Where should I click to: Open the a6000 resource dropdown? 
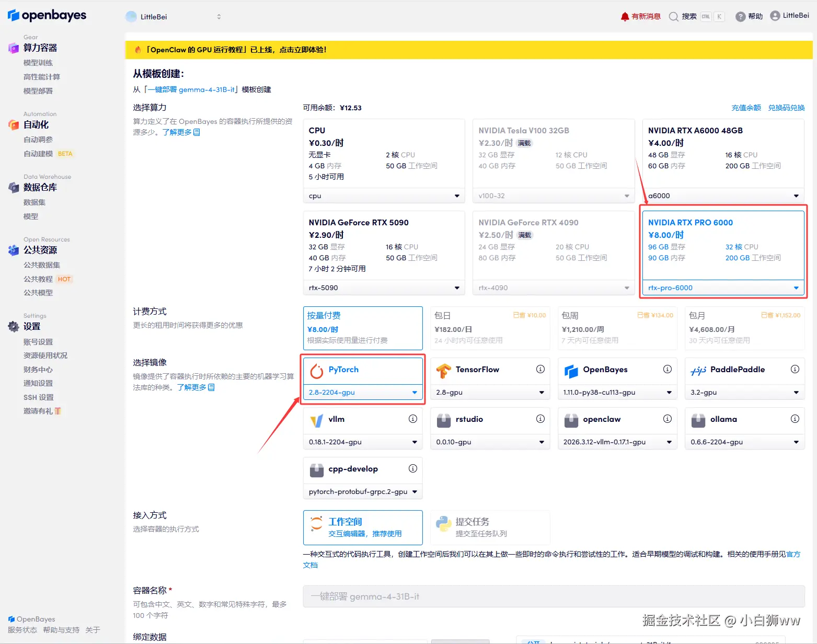723,196
